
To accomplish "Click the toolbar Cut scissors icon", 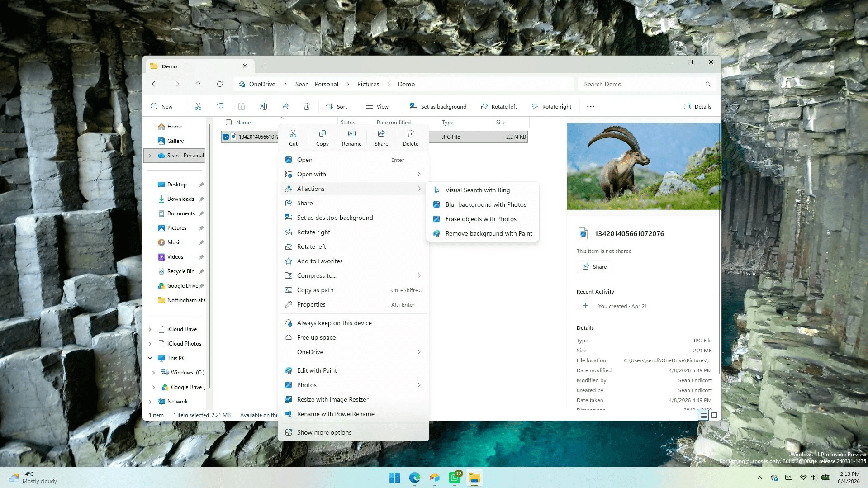I will tap(198, 106).
